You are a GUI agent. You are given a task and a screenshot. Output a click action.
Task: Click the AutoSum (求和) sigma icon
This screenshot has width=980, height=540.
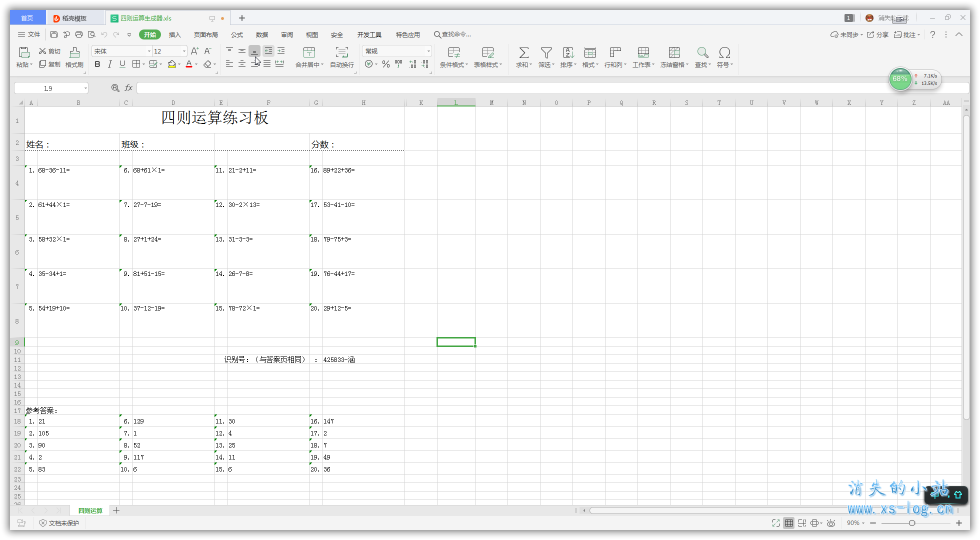tap(524, 52)
